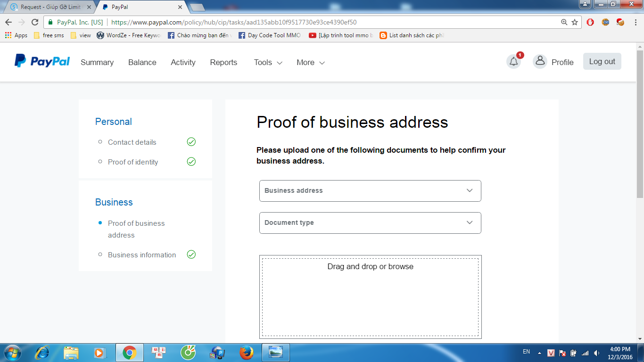Click the volume speaker tray icon
The width and height of the screenshot is (644, 362).
point(597,353)
